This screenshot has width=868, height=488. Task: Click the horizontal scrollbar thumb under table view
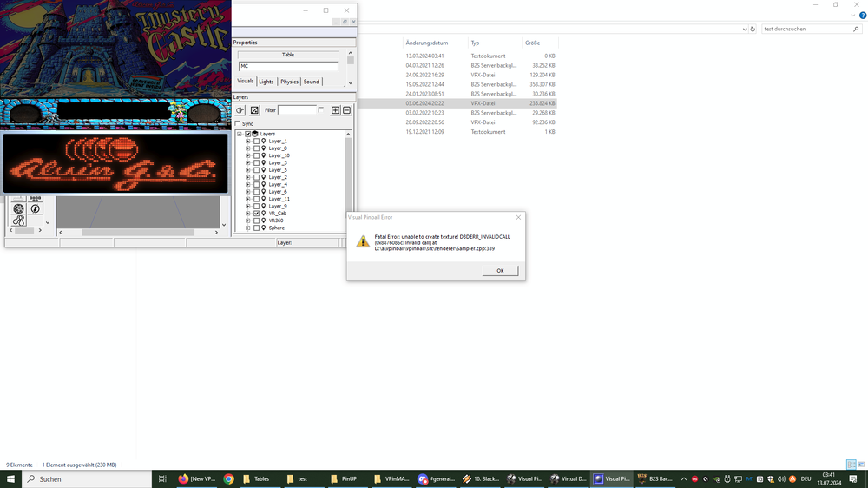138,233
